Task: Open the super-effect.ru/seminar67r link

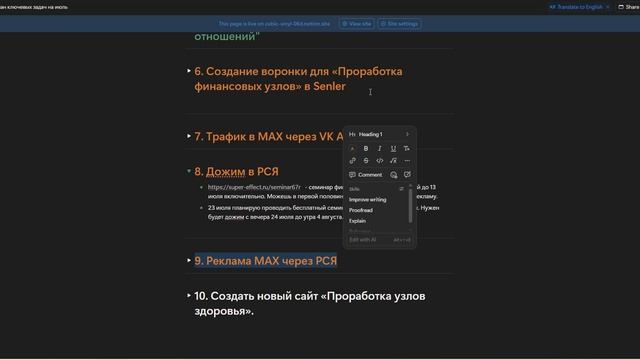Action: point(254,187)
